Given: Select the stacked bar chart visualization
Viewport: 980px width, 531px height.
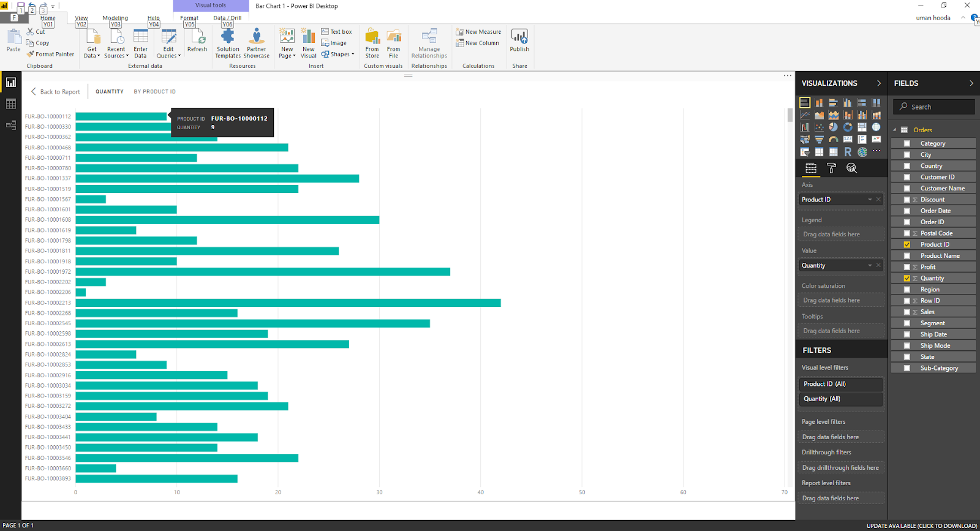Looking at the screenshot, I should click(x=805, y=103).
